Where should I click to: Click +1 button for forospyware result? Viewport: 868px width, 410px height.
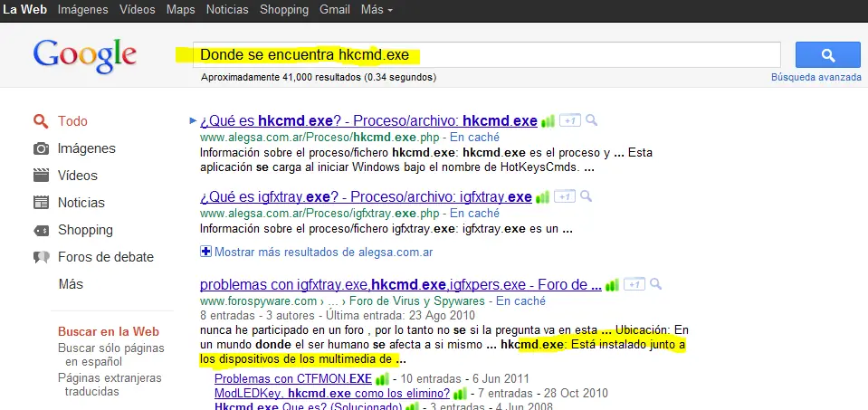click(x=634, y=284)
